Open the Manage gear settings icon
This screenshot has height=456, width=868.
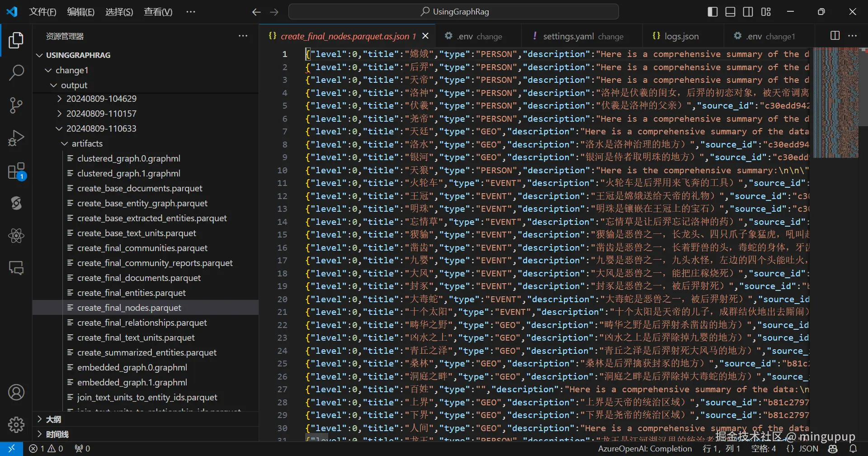pos(16,425)
